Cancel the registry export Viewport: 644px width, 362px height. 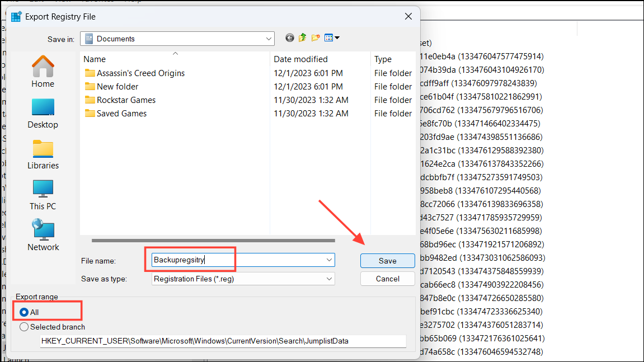387,278
